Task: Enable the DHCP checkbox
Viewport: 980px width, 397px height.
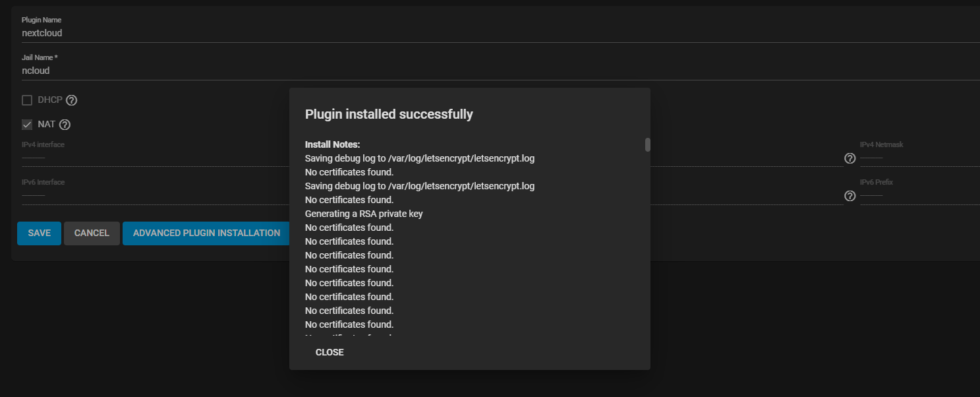Action: click(x=27, y=100)
